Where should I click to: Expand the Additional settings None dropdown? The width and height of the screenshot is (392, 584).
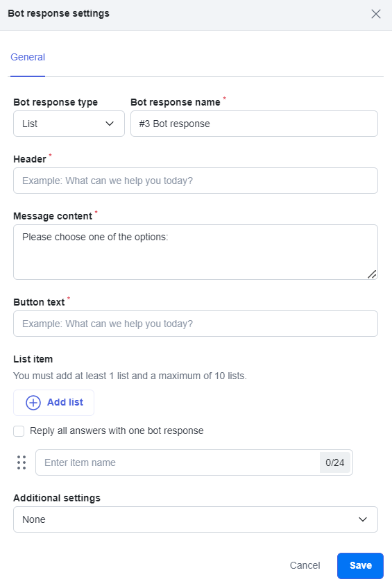tap(196, 519)
